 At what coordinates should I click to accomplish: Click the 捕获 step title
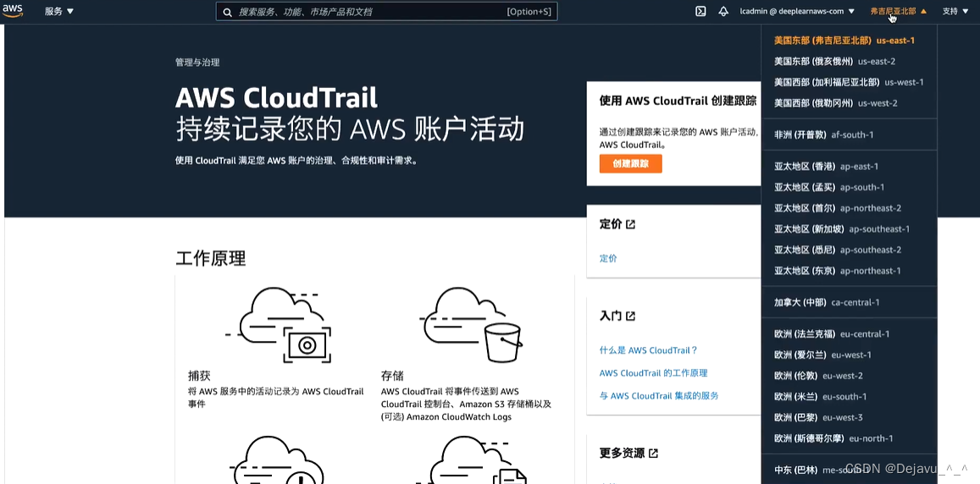click(199, 376)
